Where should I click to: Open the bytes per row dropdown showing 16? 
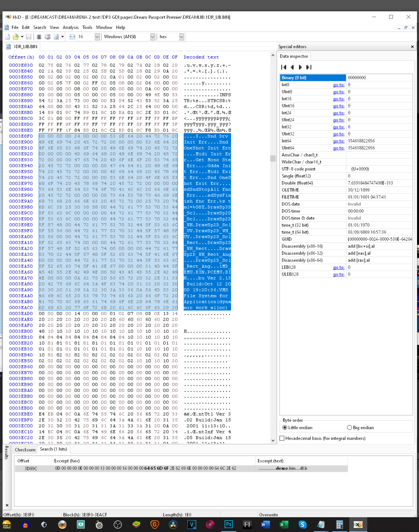97,37
